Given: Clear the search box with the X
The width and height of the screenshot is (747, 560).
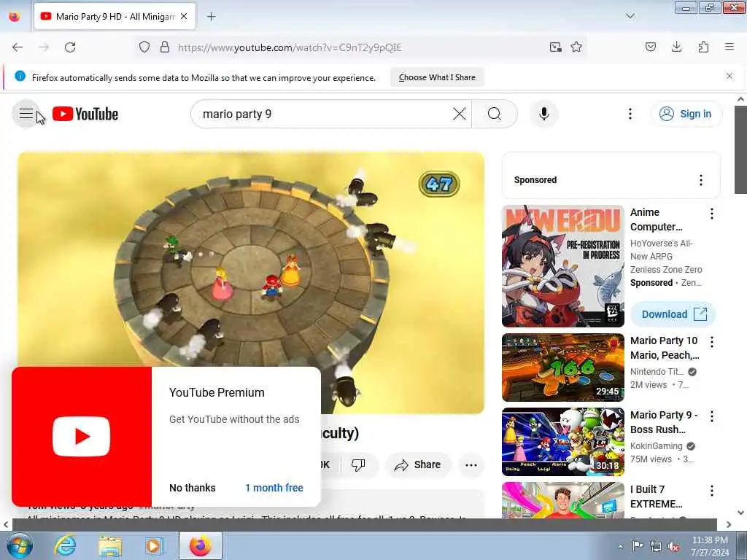Looking at the screenshot, I should tap(460, 114).
